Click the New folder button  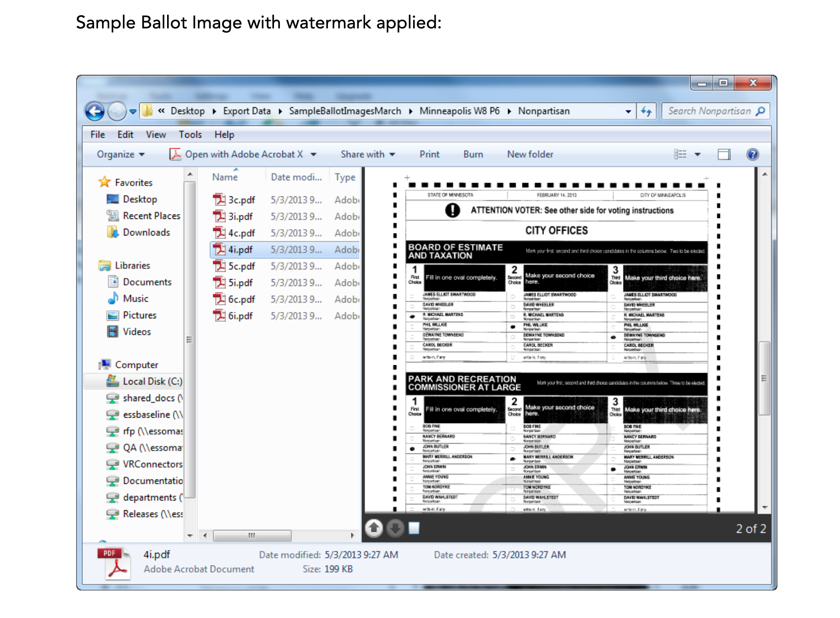[x=530, y=155]
